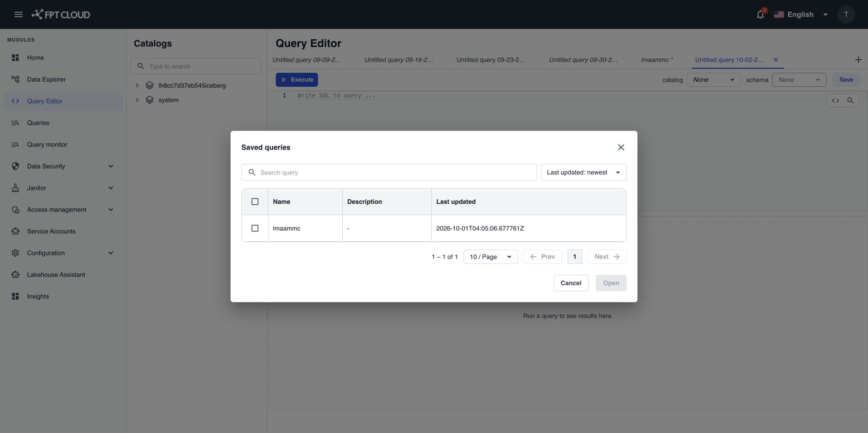Expand the system catalog

click(x=137, y=100)
